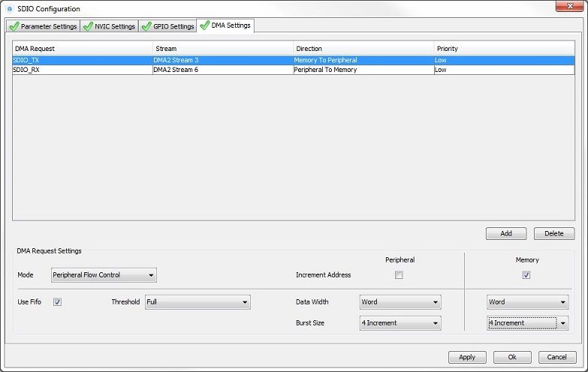Click the DMA2 Stream 6 cell
The width and height of the screenshot is (588, 372).
223,70
